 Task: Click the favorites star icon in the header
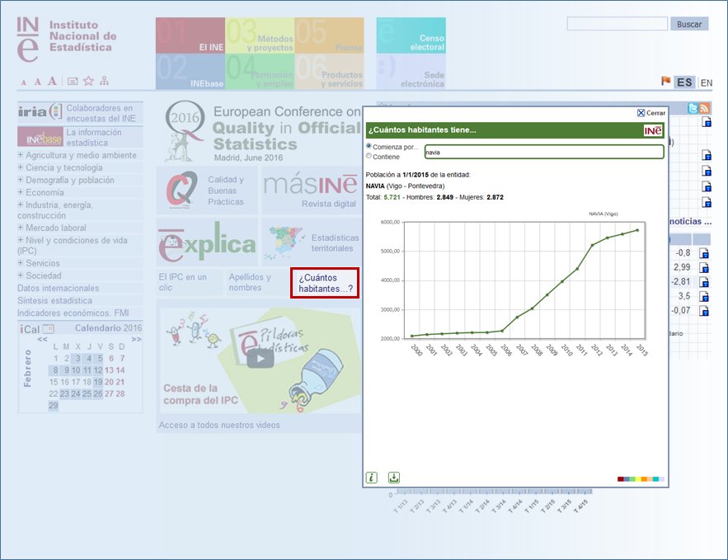88,81
